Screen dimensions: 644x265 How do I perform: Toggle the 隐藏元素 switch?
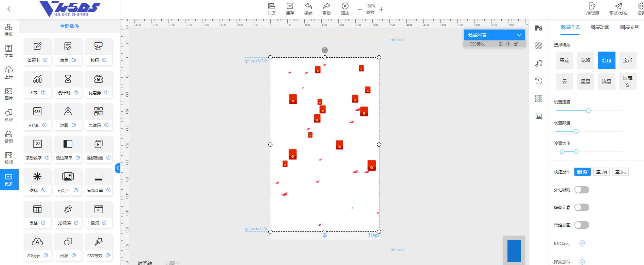pyautogui.click(x=582, y=207)
